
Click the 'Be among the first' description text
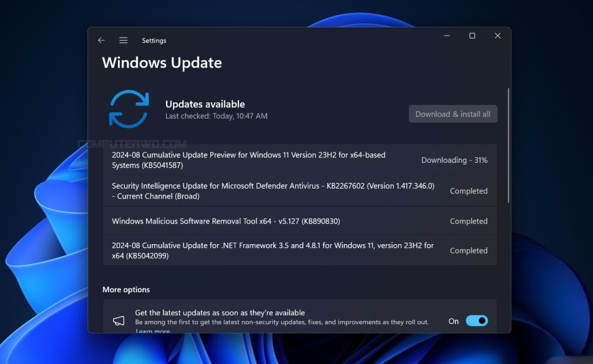tap(282, 322)
